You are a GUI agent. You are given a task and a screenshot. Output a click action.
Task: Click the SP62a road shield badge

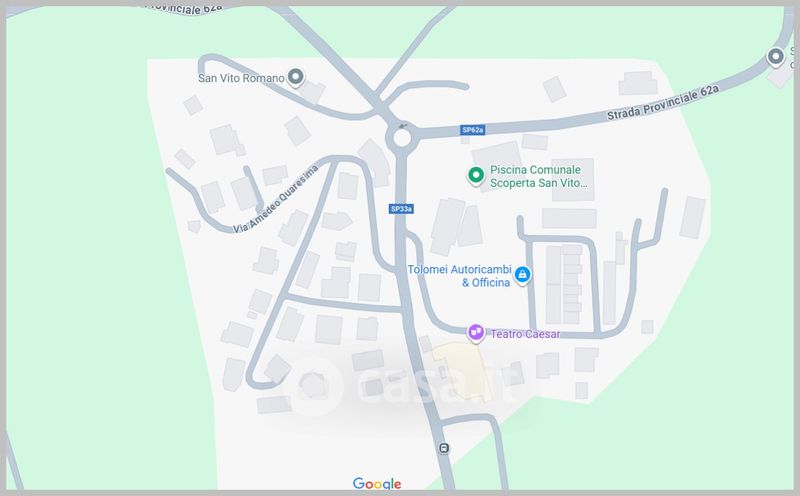click(x=472, y=130)
